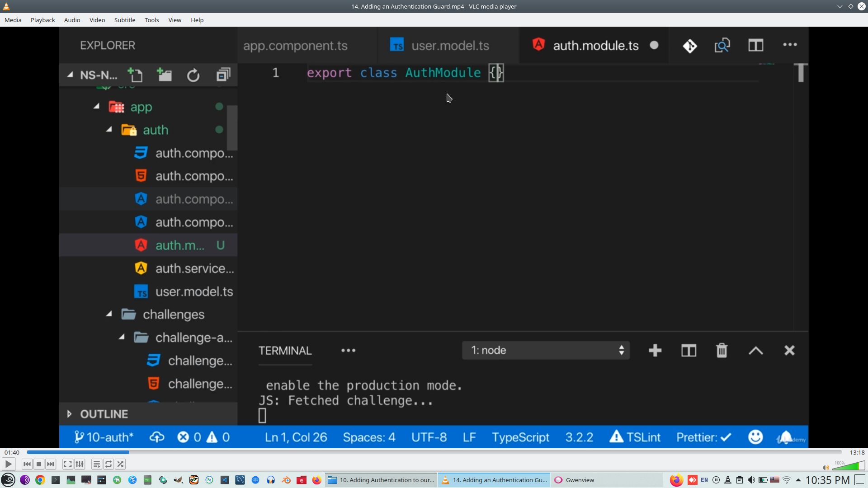Skip to next media in playlist
Viewport: 868px width, 488px height.
51,464
